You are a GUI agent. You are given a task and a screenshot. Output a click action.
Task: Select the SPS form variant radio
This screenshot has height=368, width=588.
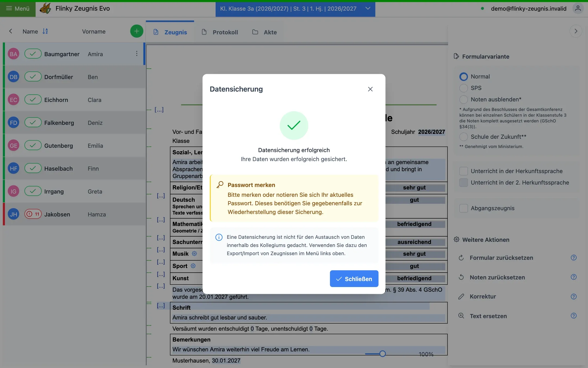[x=463, y=88]
